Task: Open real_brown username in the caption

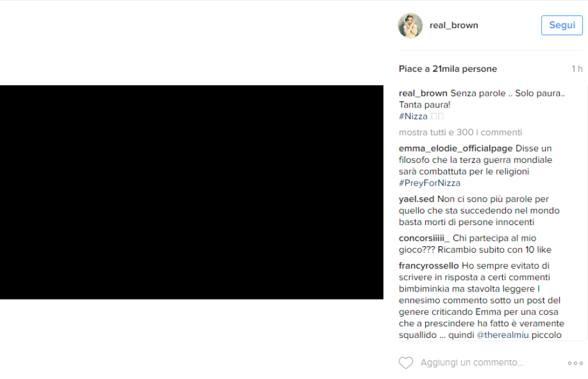Action: pos(423,93)
